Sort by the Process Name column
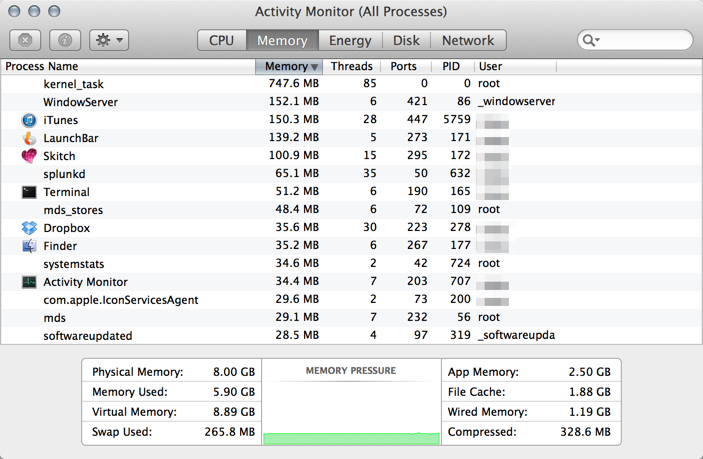Screen dimensions: 703x459 128,66
